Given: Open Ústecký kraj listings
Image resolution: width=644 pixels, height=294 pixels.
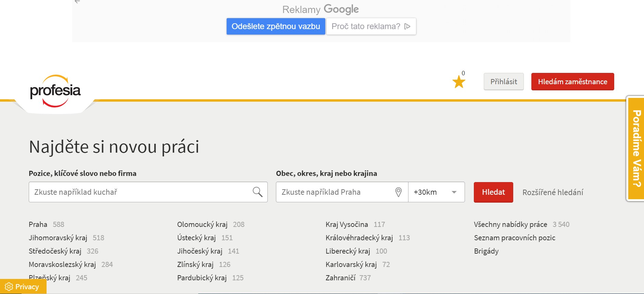Looking at the screenshot, I should (x=197, y=238).
